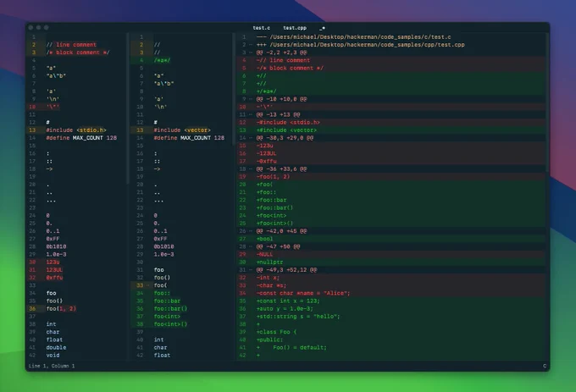Click '// line comment' in test.c pane
Image resolution: width=576 pixels, height=392 pixels.
click(x=71, y=45)
